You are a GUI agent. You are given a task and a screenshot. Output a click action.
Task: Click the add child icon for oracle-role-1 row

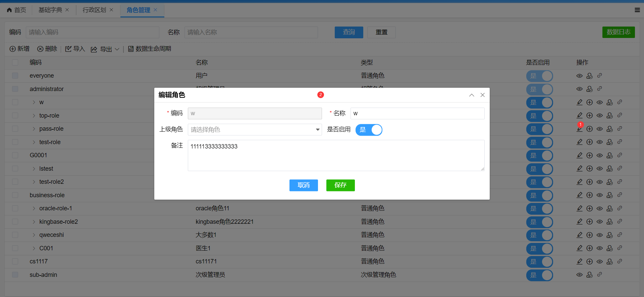pos(589,208)
